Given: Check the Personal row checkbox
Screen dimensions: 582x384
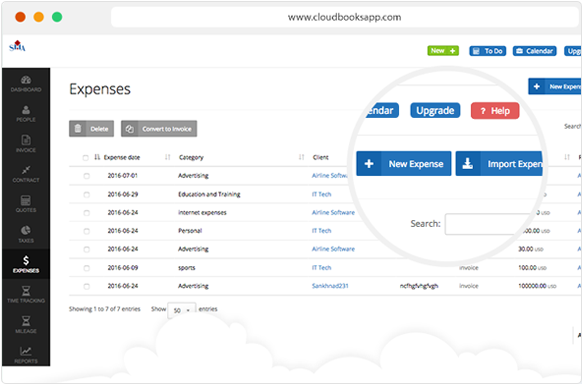Looking at the screenshot, I should coord(86,231).
